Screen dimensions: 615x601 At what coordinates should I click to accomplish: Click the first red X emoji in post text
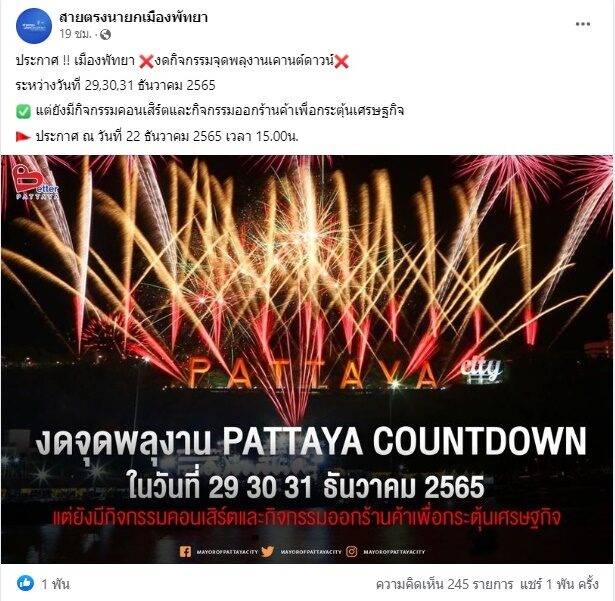146,62
